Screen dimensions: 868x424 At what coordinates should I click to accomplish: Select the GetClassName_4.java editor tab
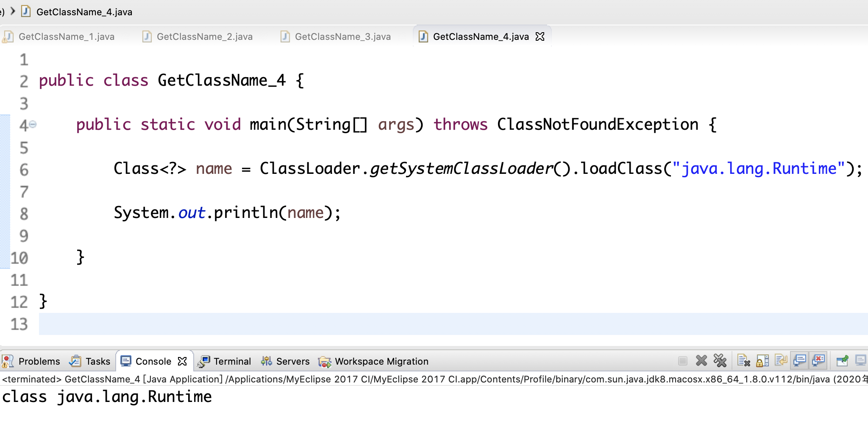tap(481, 36)
